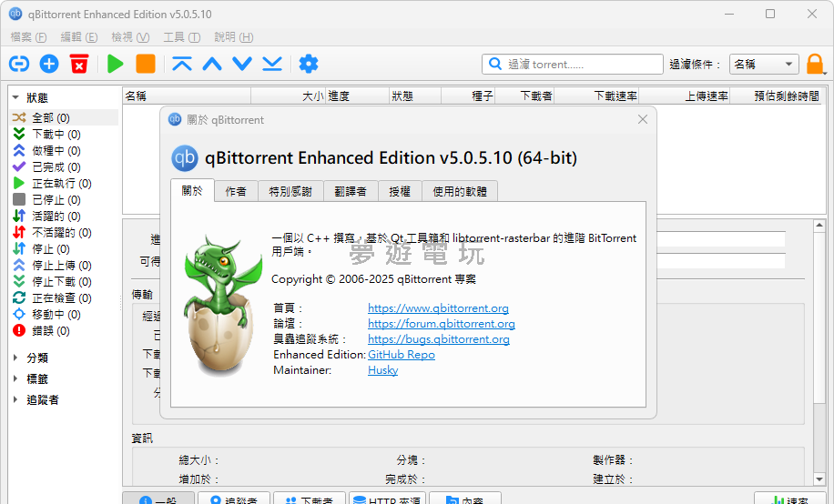834x504 pixels.
Task: Move torrent to top of queue
Action: pyautogui.click(x=182, y=64)
